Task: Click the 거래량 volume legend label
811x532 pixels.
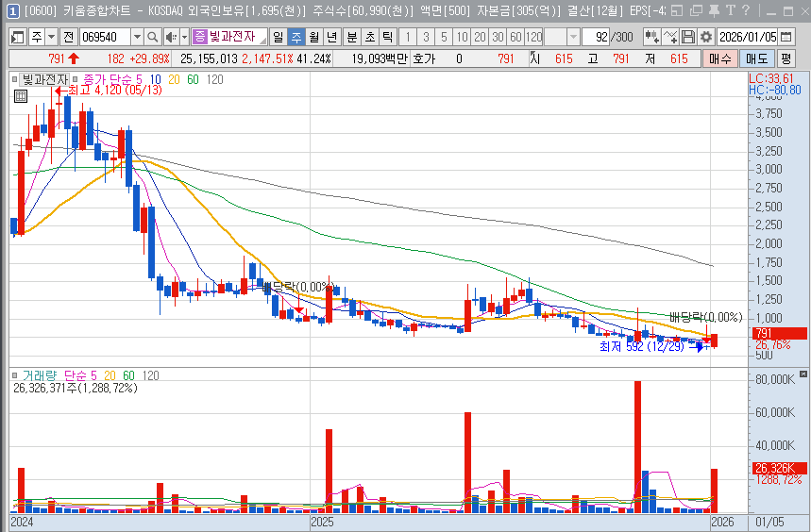Action: point(40,375)
